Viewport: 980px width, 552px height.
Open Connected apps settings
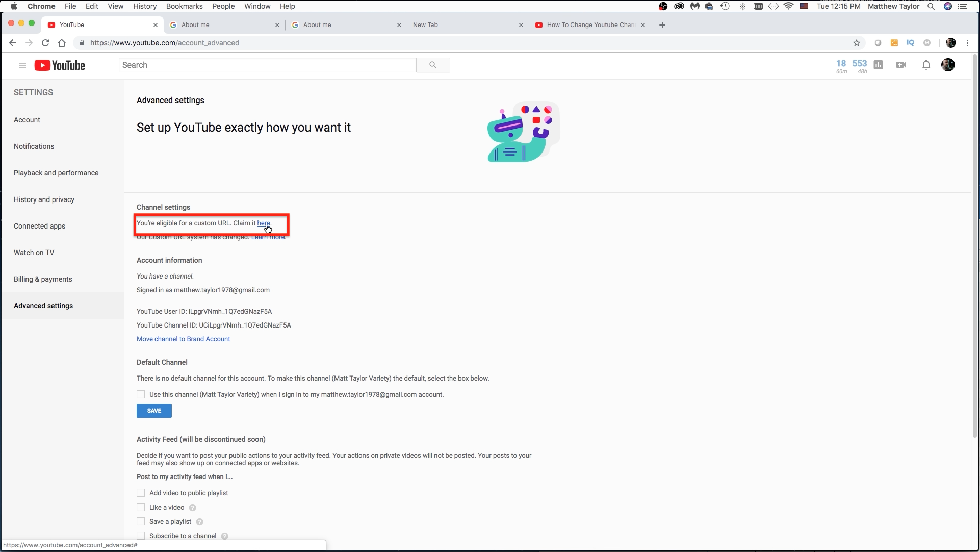(39, 226)
